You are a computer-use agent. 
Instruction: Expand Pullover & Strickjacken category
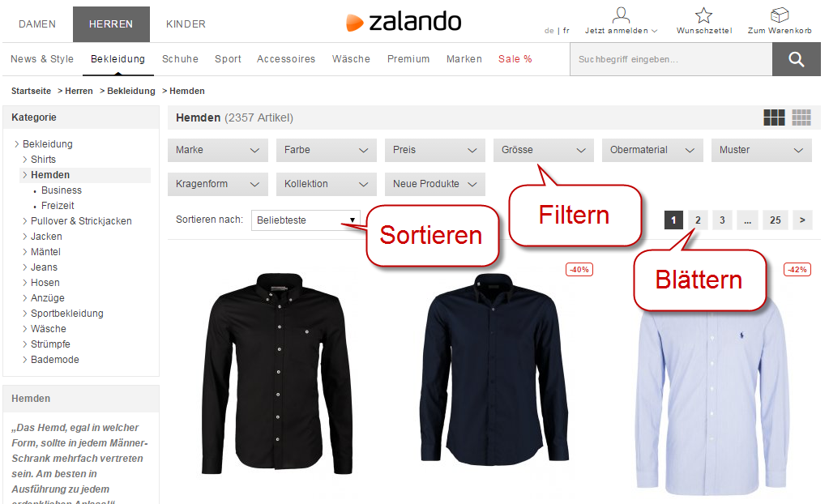(81, 221)
